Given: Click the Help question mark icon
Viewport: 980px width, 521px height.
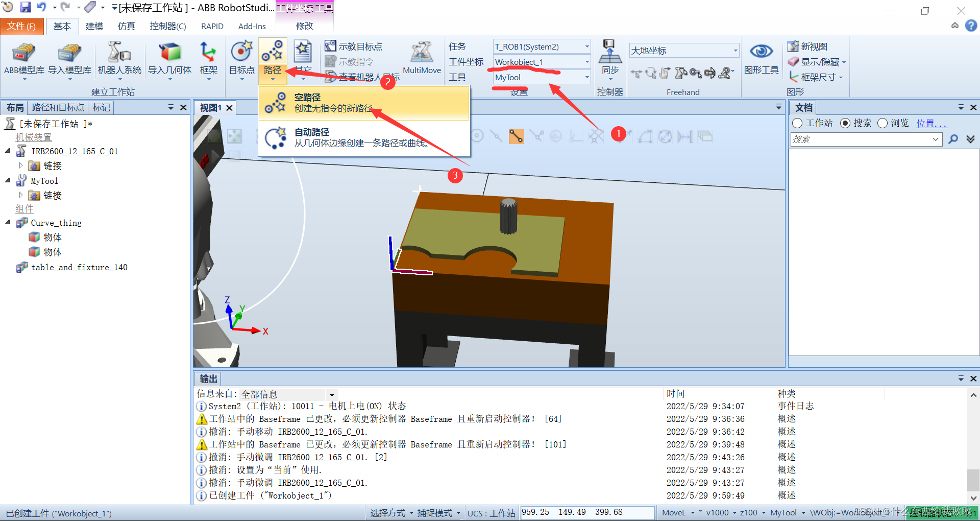Looking at the screenshot, I should 971,26.
